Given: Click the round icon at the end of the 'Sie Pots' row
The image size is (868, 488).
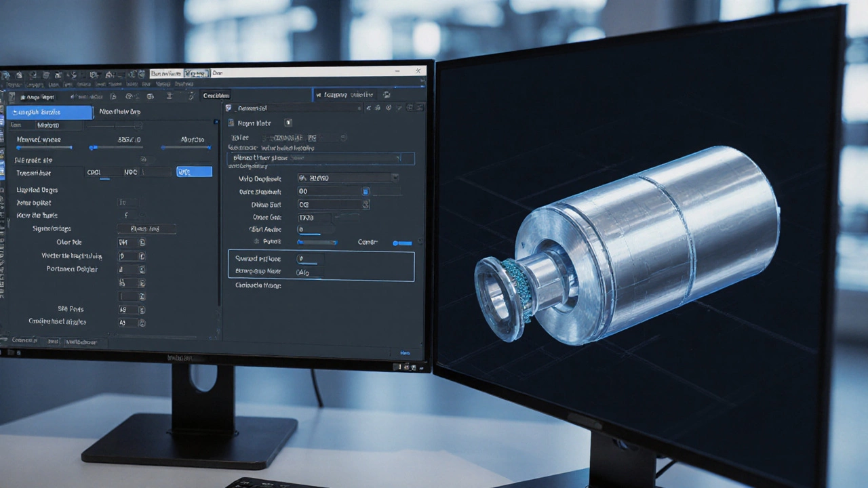Looking at the screenshot, I should (x=142, y=310).
